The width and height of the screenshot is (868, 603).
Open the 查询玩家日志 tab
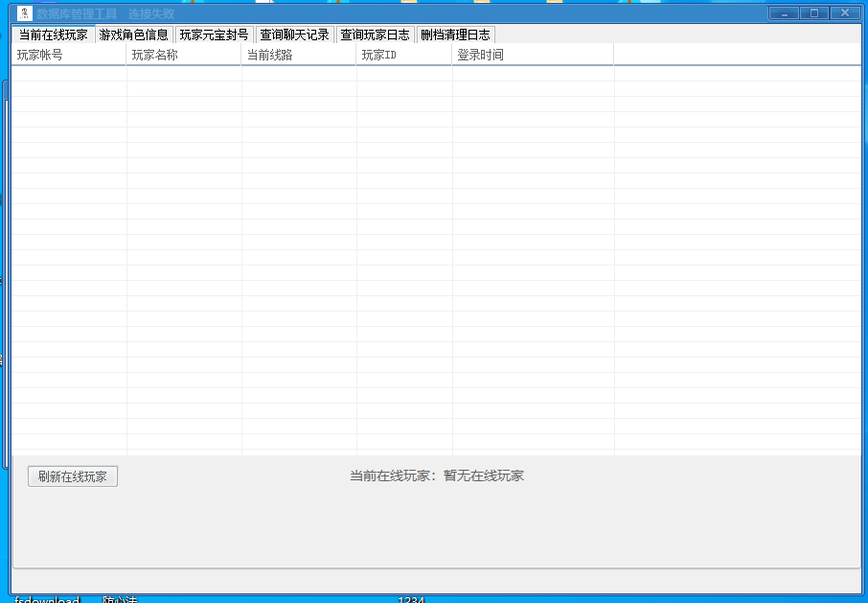tap(375, 35)
